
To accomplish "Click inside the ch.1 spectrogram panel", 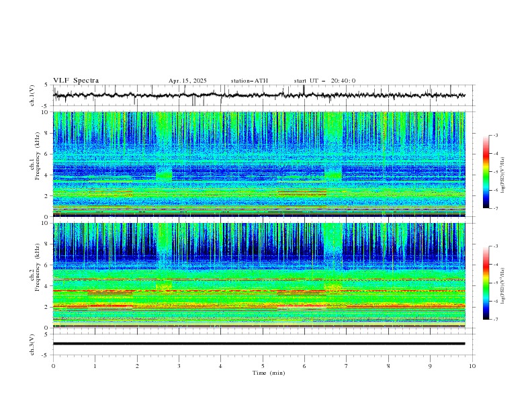I will click(259, 164).
